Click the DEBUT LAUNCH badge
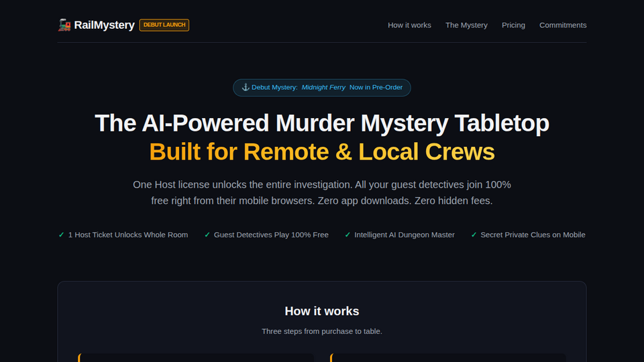644x362 pixels. [x=164, y=25]
